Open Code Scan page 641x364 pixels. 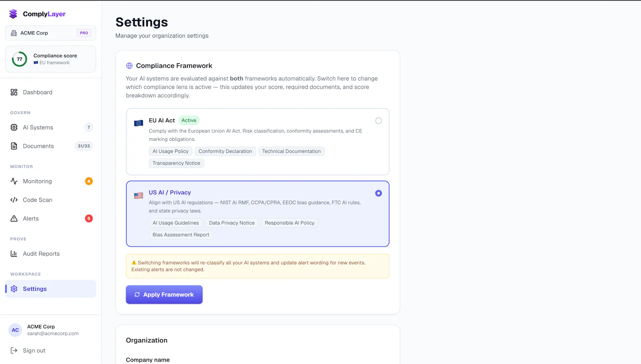(50, 200)
